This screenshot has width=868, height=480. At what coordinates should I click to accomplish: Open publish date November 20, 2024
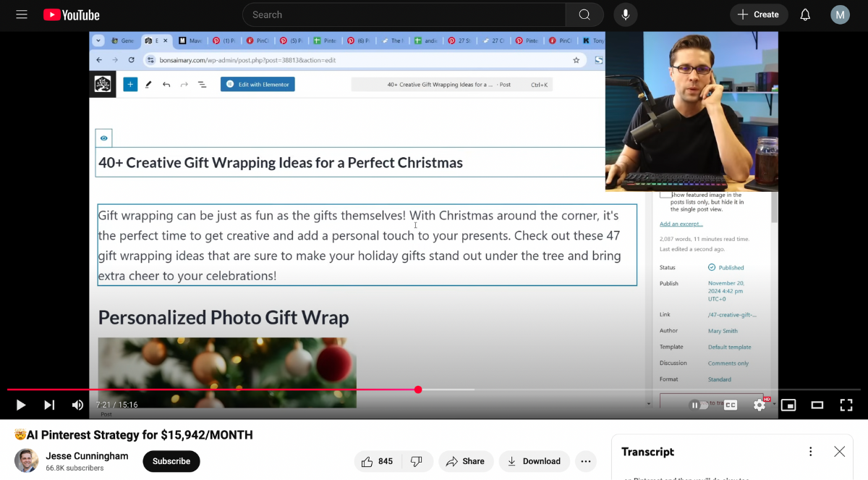pyautogui.click(x=726, y=291)
